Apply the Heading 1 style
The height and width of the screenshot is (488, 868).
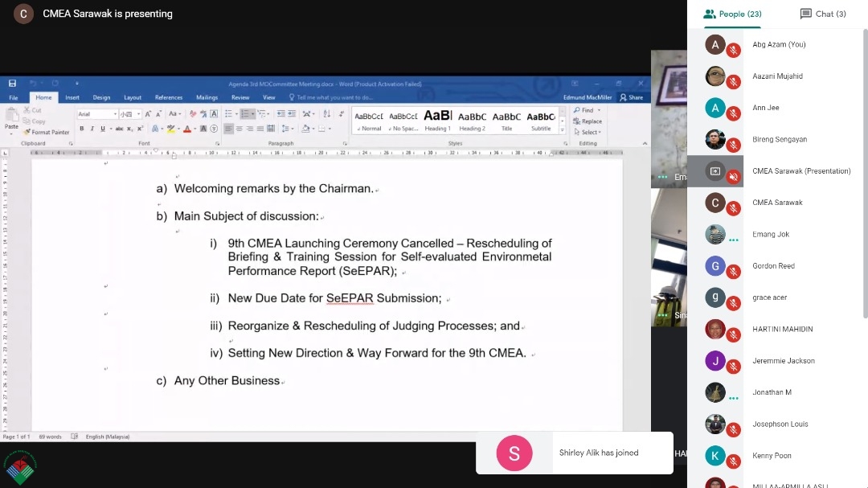(x=438, y=121)
